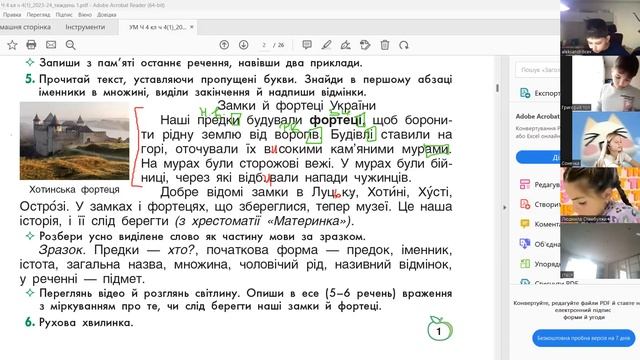This screenshot has height=360, width=640.
Task: Select the stamp tool in toolbar
Action: coord(365,45)
